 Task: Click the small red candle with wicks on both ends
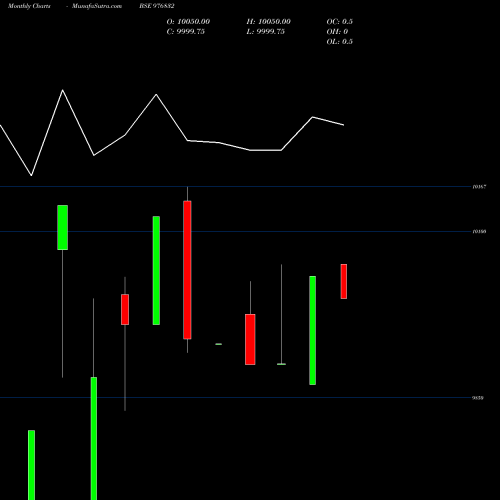point(125,309)
